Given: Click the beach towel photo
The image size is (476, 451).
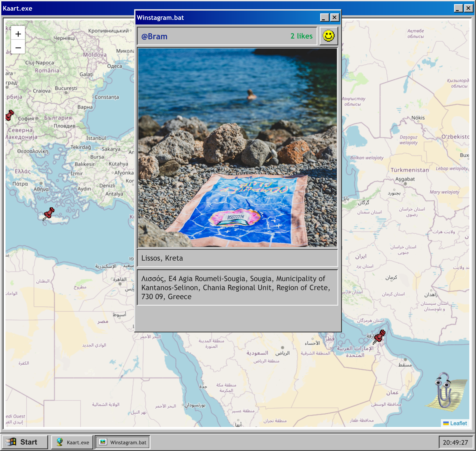Looking at the screenshot, I should (x=237, y=148).
